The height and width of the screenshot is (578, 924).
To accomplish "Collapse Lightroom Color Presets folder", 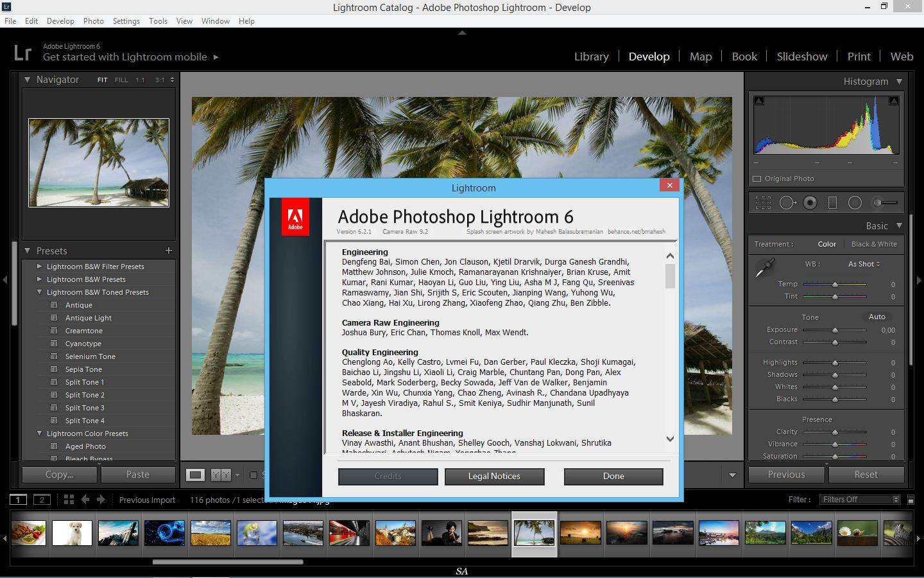I will coord(39,433).
